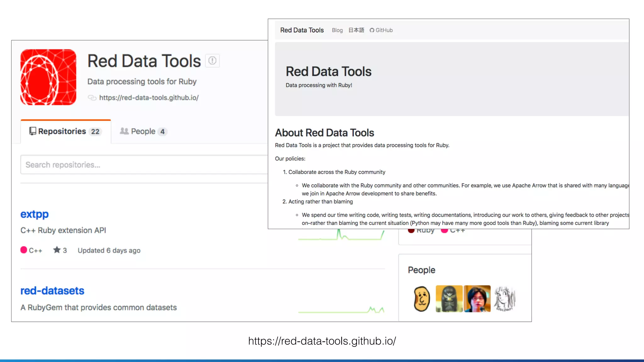Click 'C++ Ruby extension API' description
Viewport: 644px width, 362px height.
[x=63, y=230]
